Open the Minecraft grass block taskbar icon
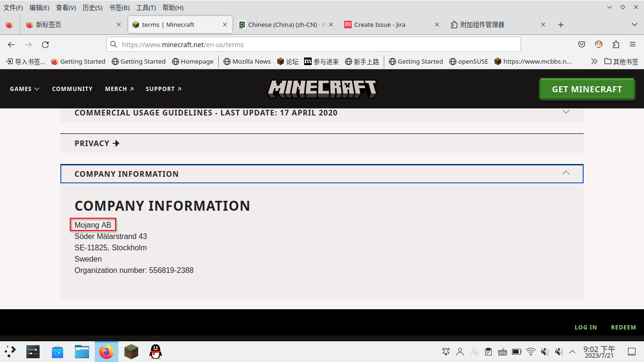The width and height of the screenshot is (644, 362). click(x=131, y=352)
